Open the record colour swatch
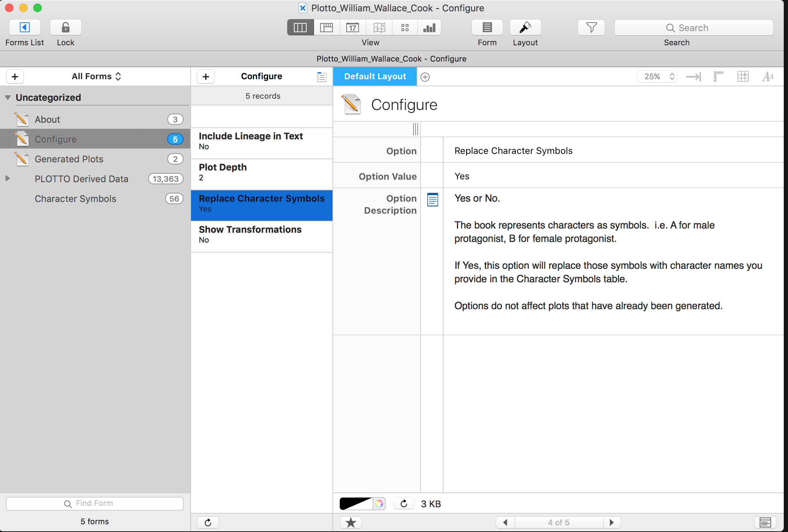This screenshot has height=532, width=788. pos(356,504)
